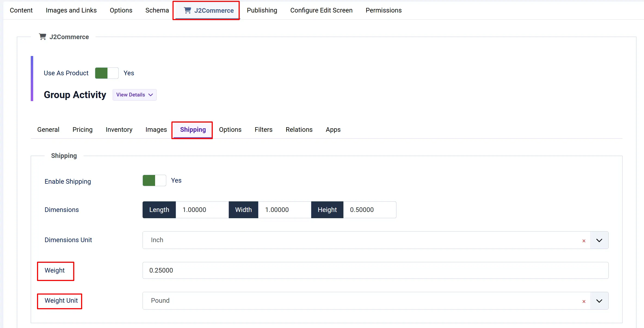Open the product Options sub-tab

point(230,130)
